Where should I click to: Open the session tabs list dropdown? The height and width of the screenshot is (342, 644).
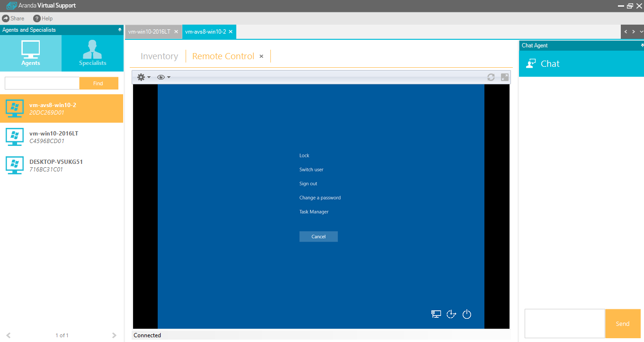[641, 32]
